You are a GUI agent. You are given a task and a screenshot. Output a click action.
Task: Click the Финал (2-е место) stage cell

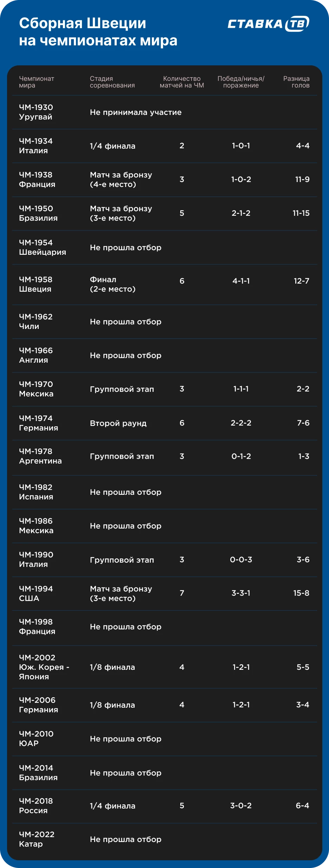pos(112,284)
